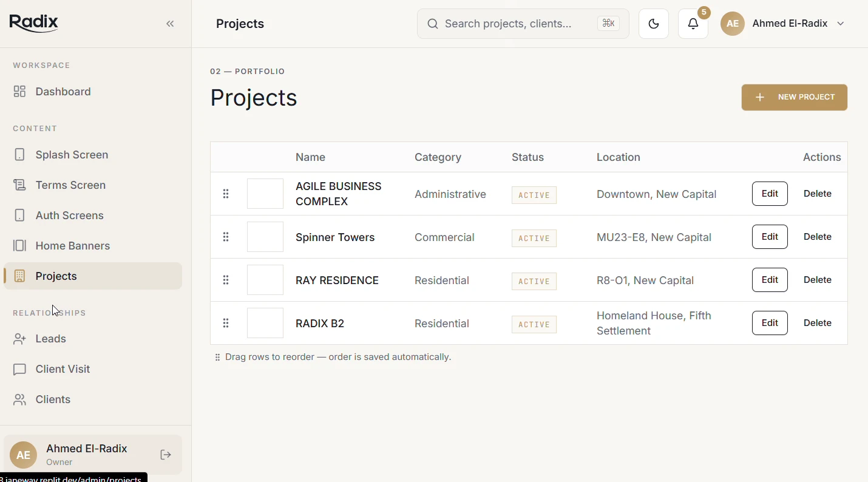Click the Status column header
This screenshot has height=482, width=868.
(528, 157)
